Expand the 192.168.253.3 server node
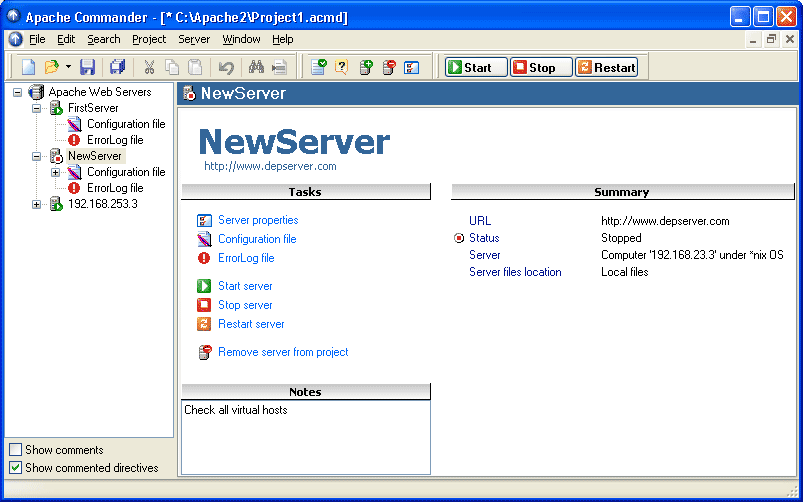 (x=36, y=204)
